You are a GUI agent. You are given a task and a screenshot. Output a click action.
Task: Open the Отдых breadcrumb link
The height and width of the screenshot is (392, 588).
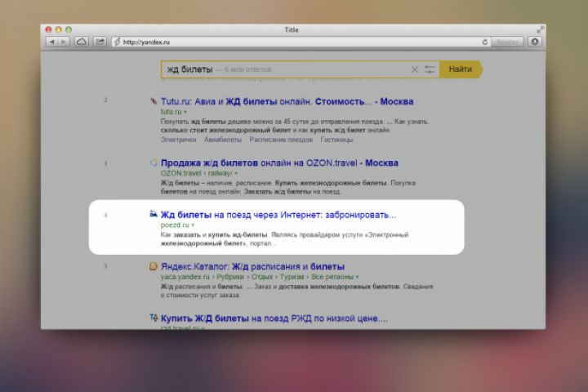[262, 277]
